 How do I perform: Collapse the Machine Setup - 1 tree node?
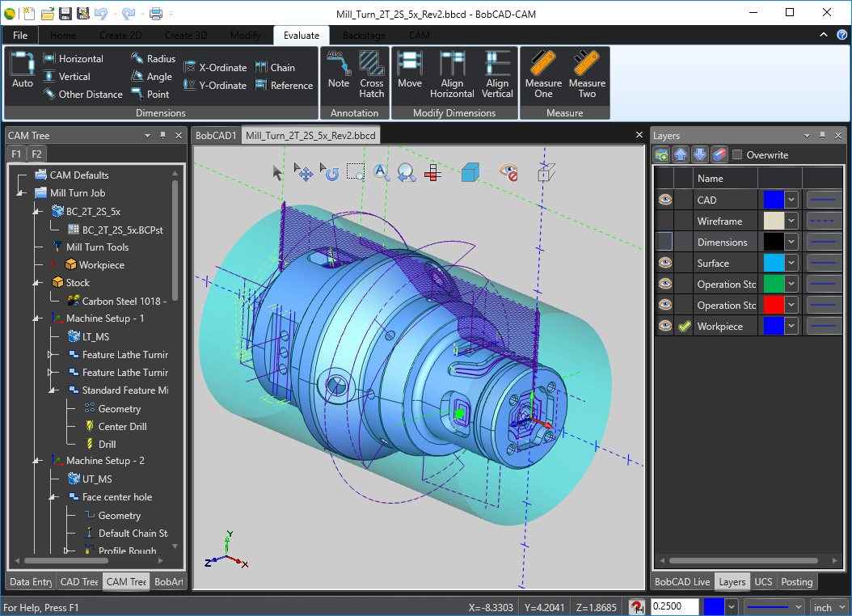(x=36, y=319)
